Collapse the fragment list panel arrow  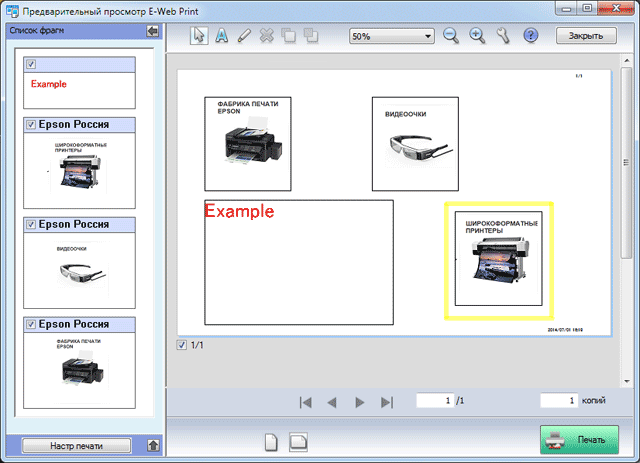click(152, 32)
